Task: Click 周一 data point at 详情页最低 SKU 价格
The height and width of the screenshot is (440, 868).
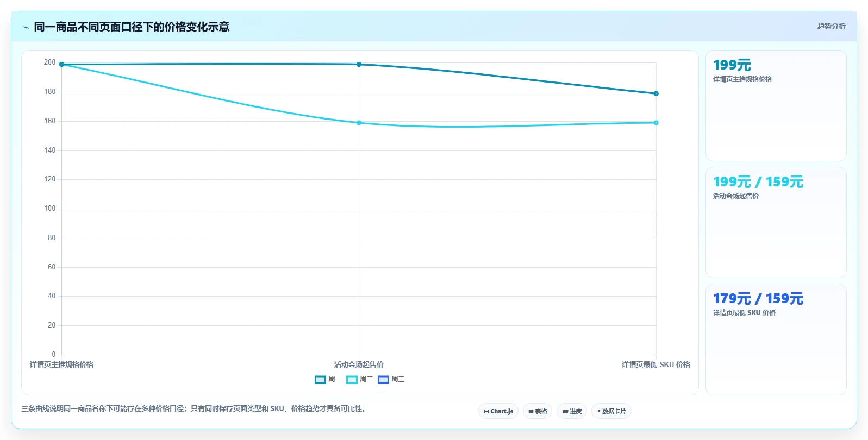Action: pyautogui.click(x=656, y=93)
